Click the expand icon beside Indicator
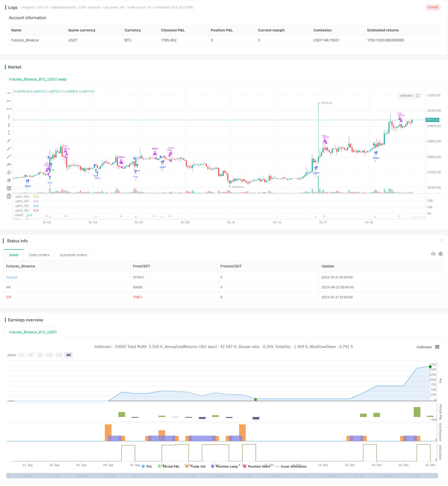This screenshot has height=486, width=448. pos(418,96)
